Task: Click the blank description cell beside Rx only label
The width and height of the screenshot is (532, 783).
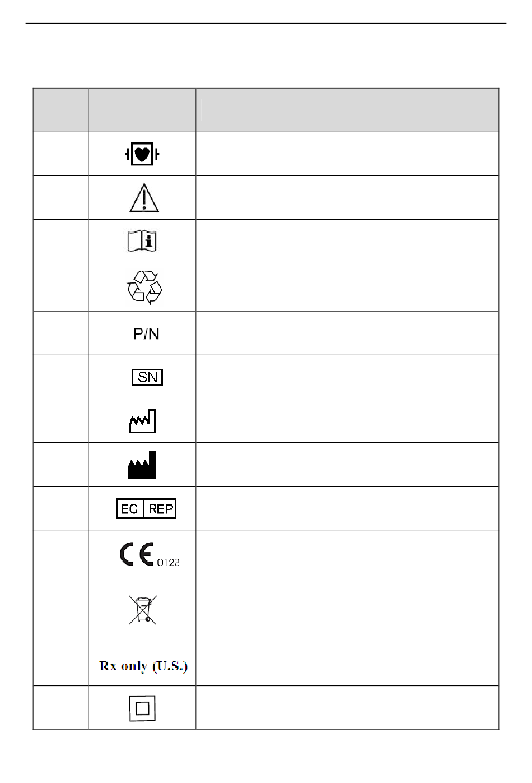Action: pyautogui.click(x=347, y=664)
